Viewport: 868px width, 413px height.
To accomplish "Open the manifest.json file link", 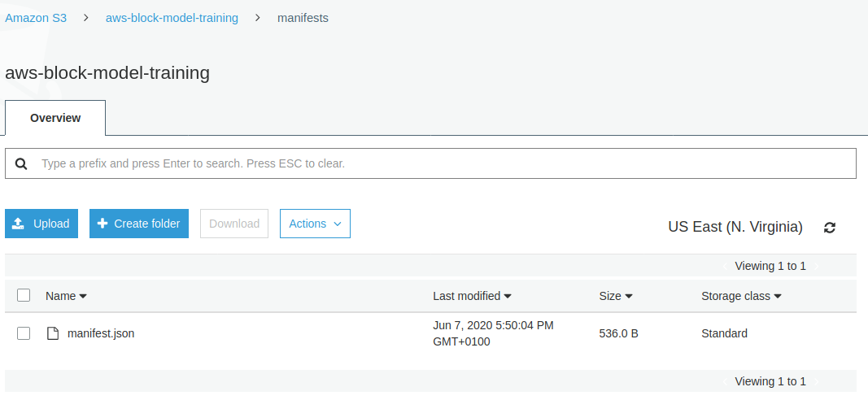I will (x=101, y=333).
